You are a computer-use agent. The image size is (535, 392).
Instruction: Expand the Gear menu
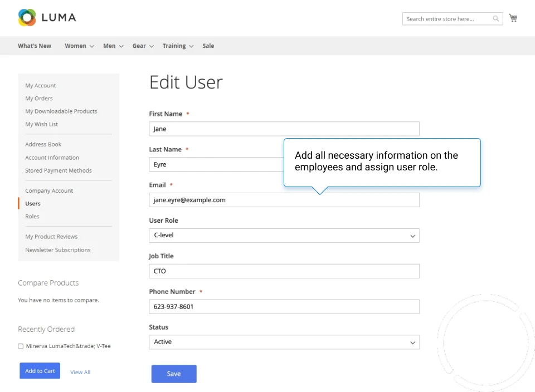(143, 46)
